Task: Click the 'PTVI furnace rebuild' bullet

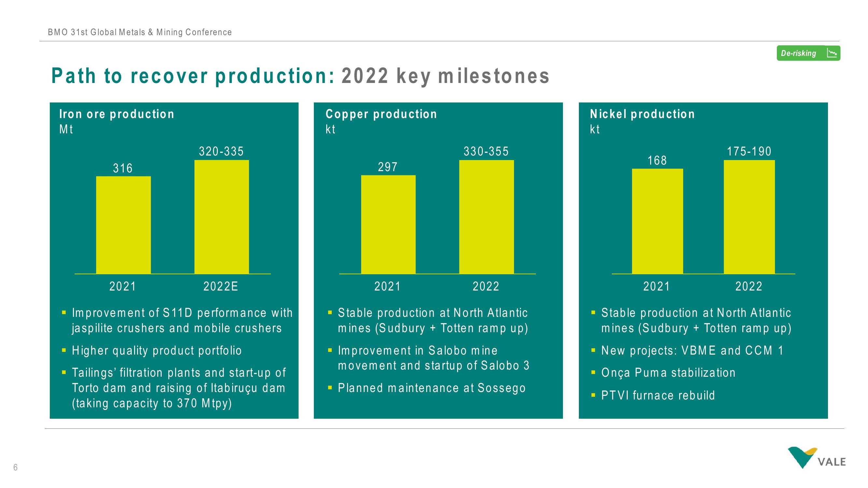Action: point(658,395)
